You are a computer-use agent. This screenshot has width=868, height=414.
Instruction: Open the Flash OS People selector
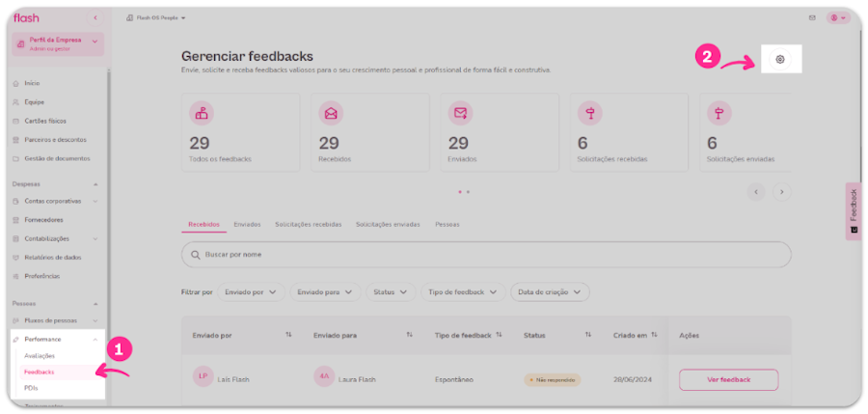[156, 17]
